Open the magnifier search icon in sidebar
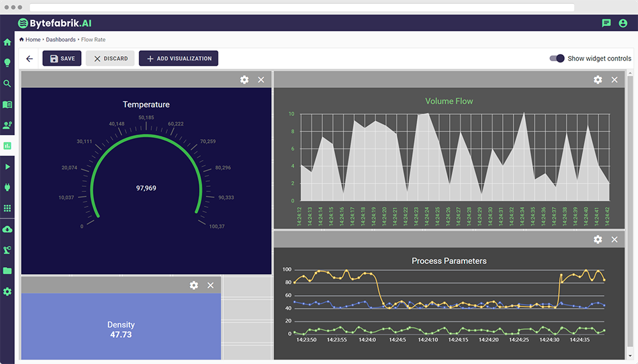 [x=8, y=84]
